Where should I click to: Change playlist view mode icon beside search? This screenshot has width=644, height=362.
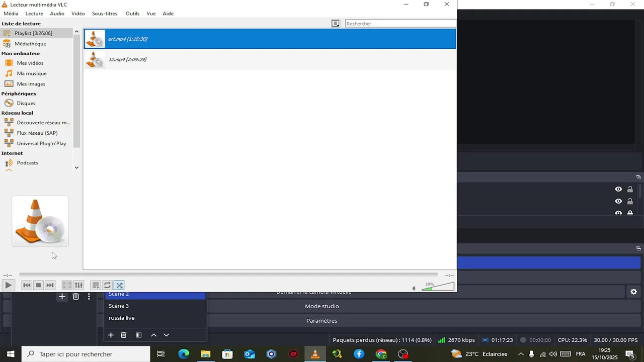pos(336,24)
